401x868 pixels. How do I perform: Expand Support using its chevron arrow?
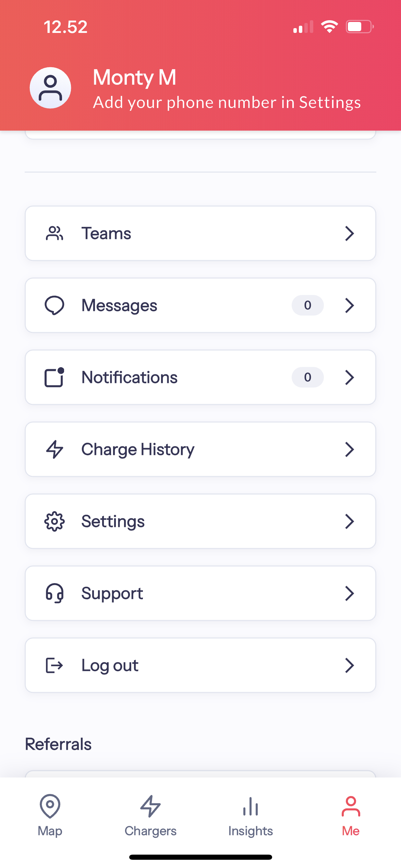[x=349, y=593]
